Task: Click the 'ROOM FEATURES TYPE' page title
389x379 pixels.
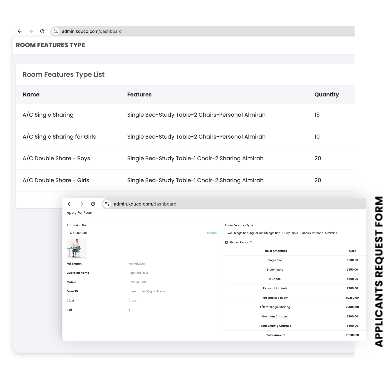Action: pos(50,45)
